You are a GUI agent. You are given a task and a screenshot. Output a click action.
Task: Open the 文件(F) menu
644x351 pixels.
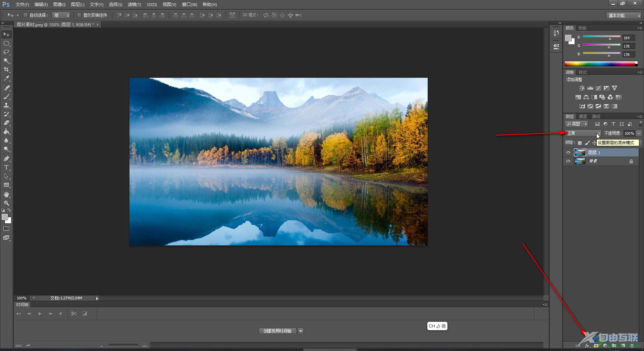(22, 4)
